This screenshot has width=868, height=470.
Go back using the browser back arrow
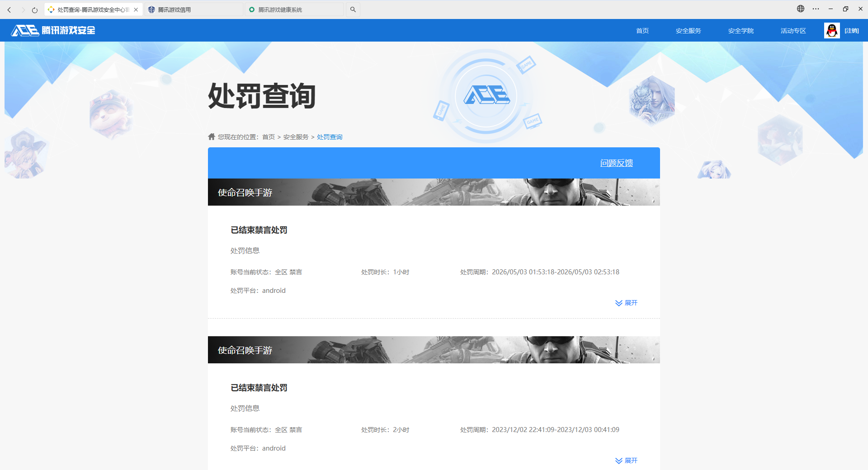[x=9, y=9]
